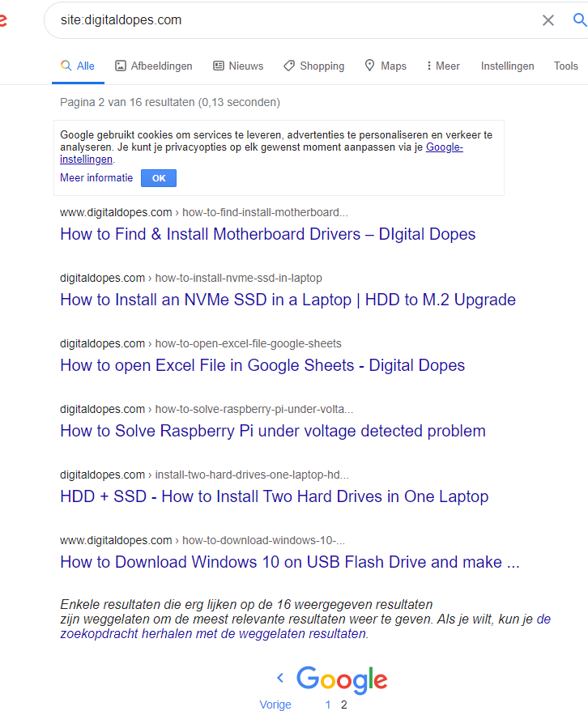The width and height of the screenshot is (588, 711).
Task: Click the Pagina 2 van 16 resultaten text
Action: click(170, 102)
